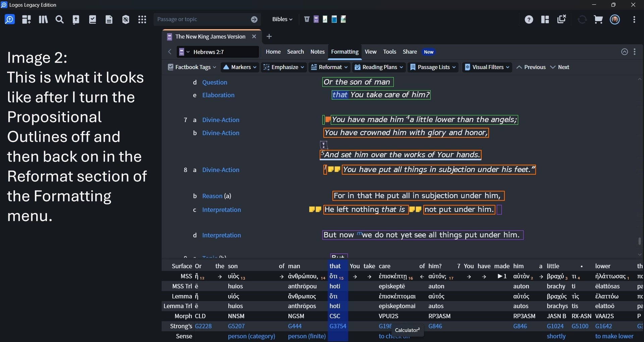
Task: Switch to the View ribbon tab
Action: click(370, 52)
